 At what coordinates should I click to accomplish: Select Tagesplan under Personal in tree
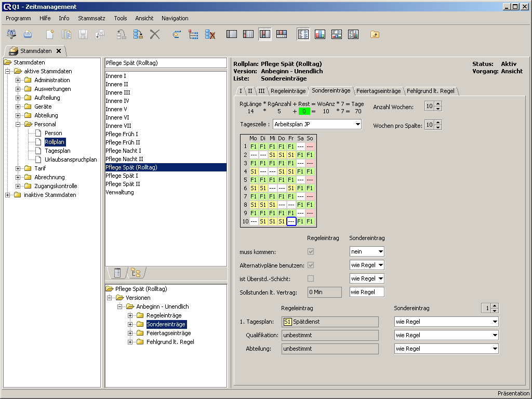tap(57, 151)
